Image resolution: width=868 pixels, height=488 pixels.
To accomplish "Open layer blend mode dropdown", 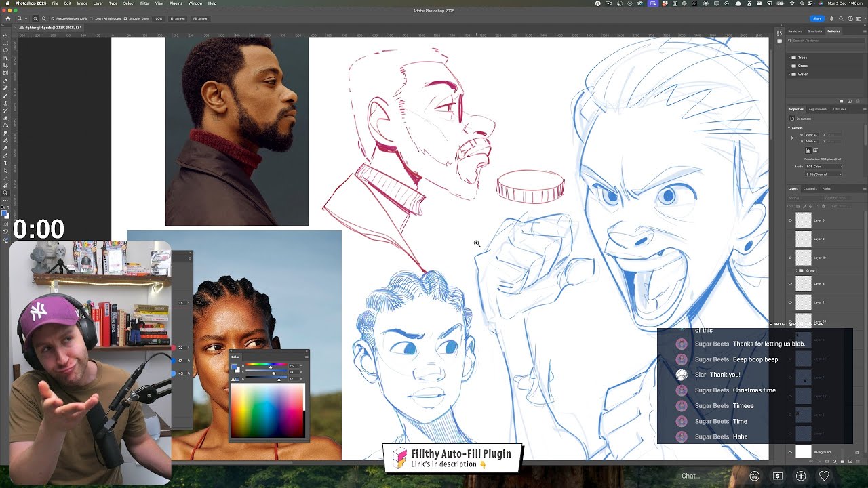I will point(805,198).
